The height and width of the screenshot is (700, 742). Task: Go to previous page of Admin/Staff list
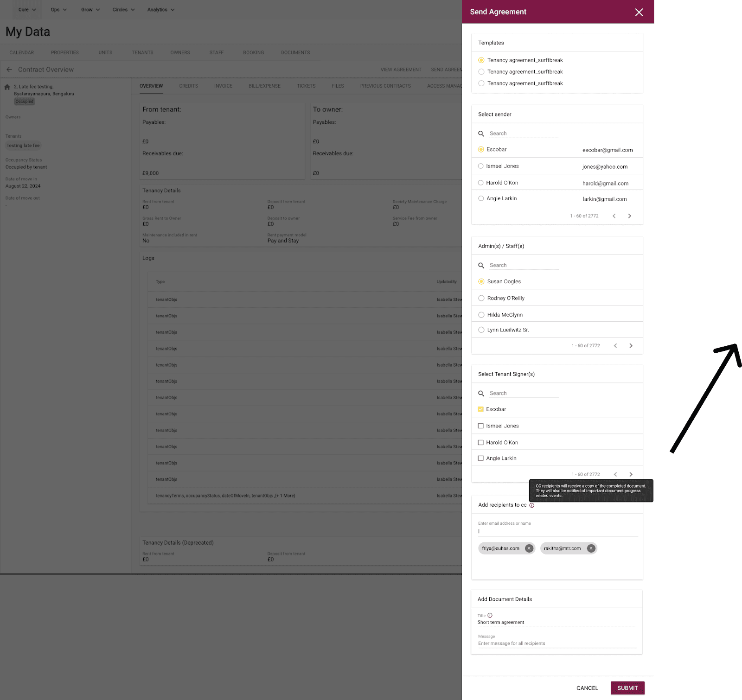coord(615,346)
